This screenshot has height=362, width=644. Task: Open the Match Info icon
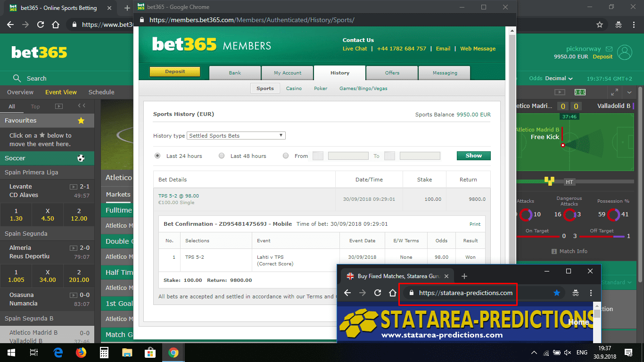(x=554, y=251)
